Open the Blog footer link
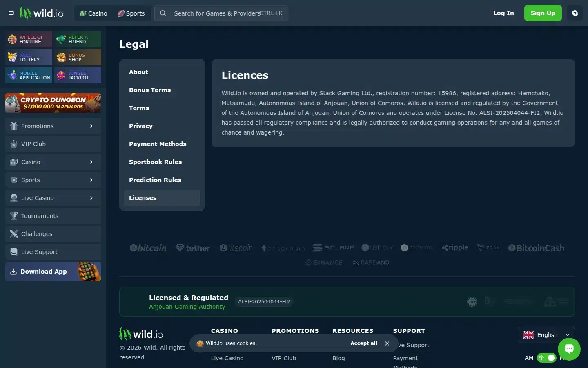 [x=339, y=358]
